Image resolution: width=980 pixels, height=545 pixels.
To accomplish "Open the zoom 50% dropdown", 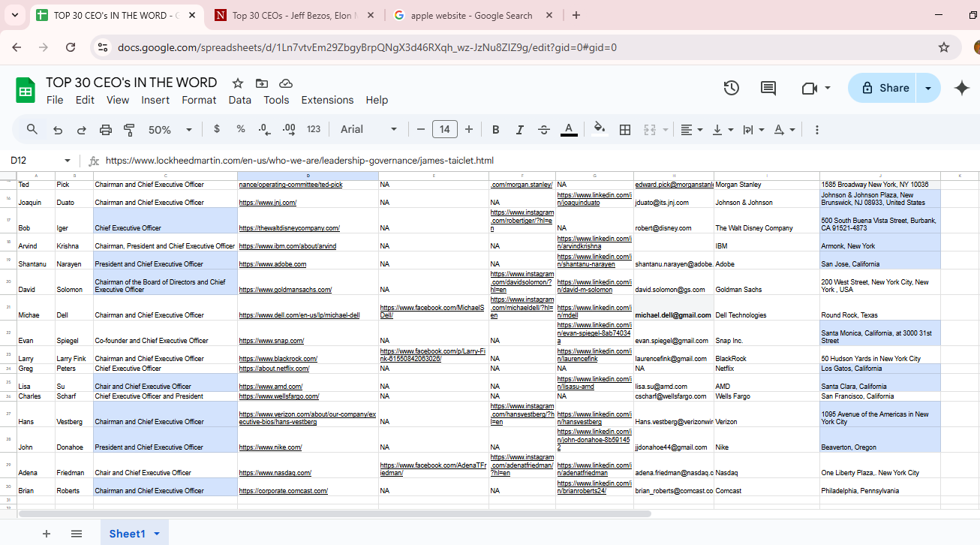I will [x=170, y=130].
